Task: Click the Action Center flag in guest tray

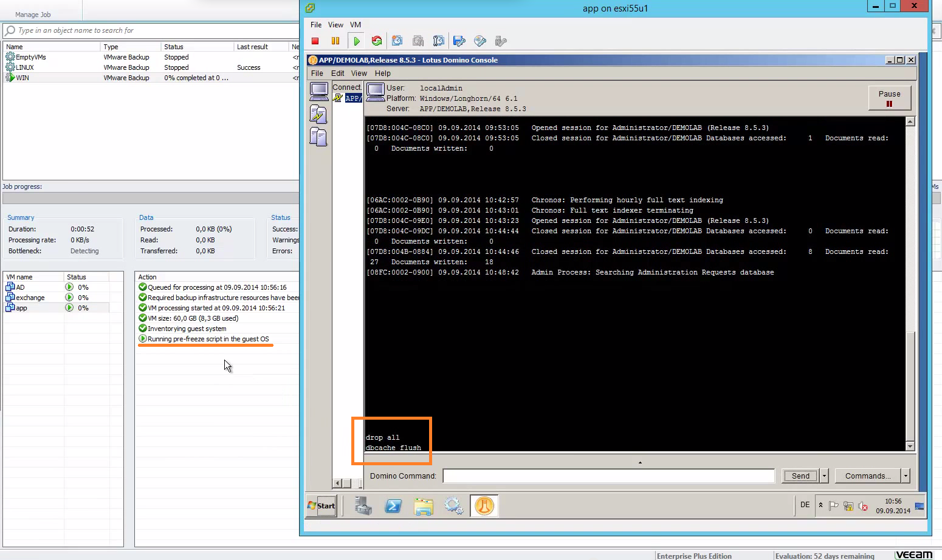Action: coord(834,505)
